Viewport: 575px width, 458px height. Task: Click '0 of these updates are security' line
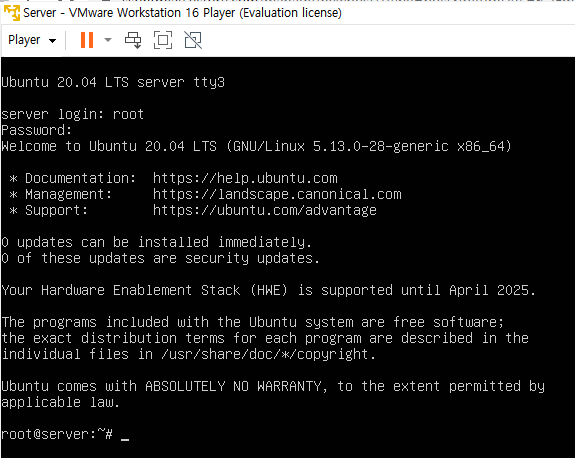[x=160, y=259]
